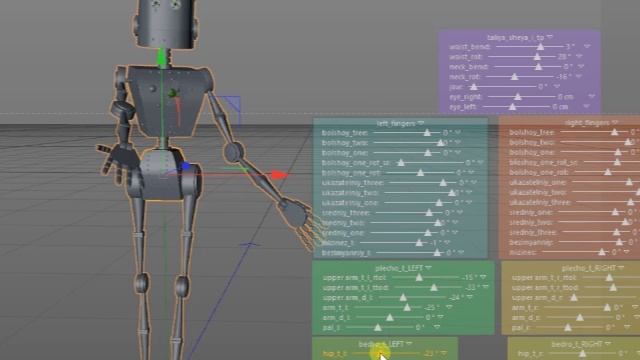Click the eye_right slider handle
The width and height of the screenshot is (640, 360).
click(518, 97)
